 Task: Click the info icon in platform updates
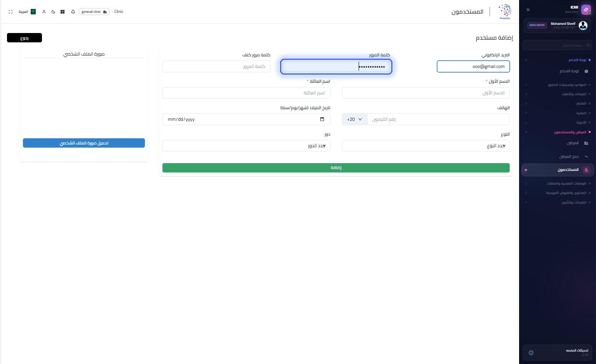531,353
